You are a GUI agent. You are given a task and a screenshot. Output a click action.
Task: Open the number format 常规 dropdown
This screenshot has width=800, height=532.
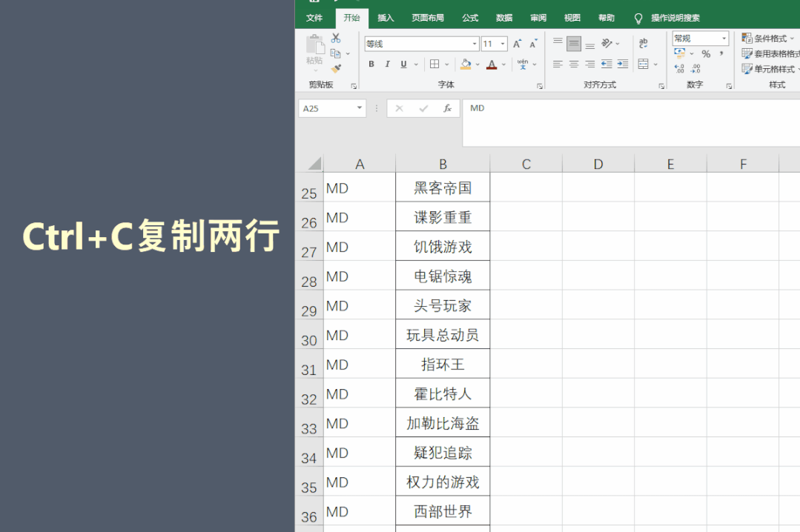[x=724, y=39]
